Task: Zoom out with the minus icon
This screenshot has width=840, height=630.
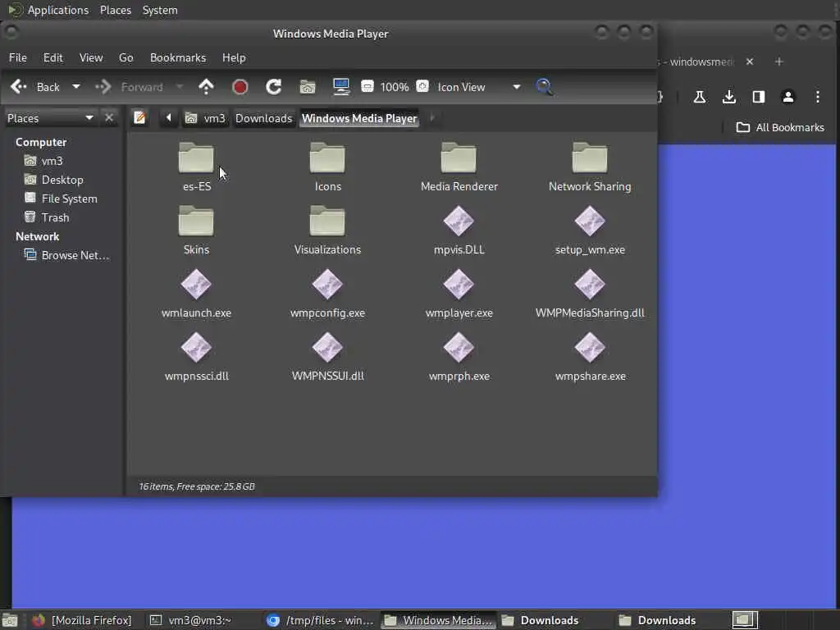Action: [x=367, y=86]
